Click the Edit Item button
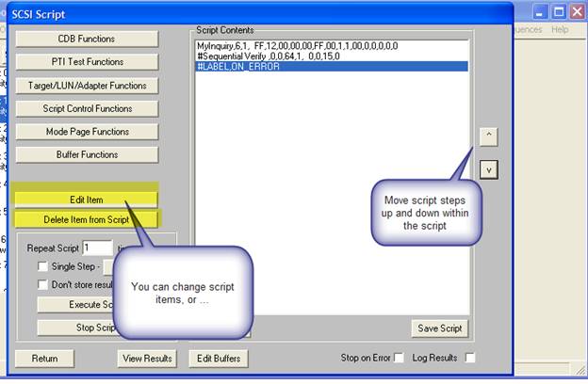 click(86, 200)
